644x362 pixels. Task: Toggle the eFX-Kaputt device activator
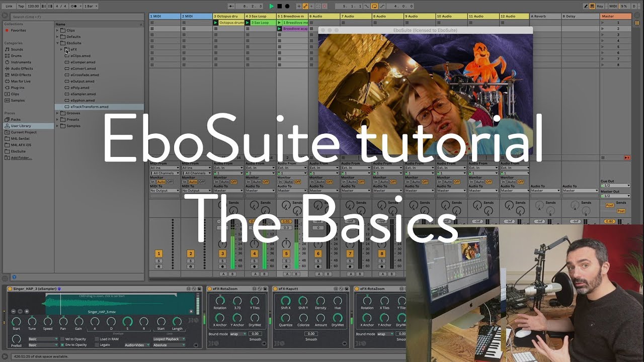tap(276, 289)
